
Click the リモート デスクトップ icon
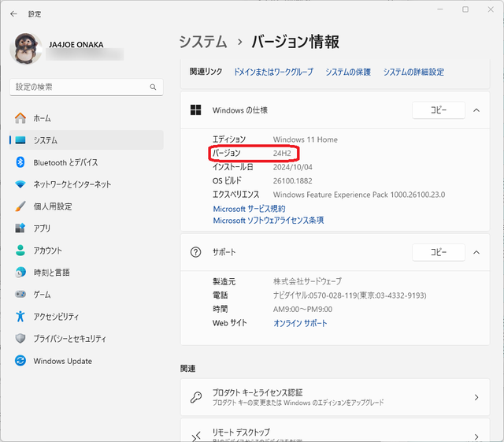coord(196,436)
